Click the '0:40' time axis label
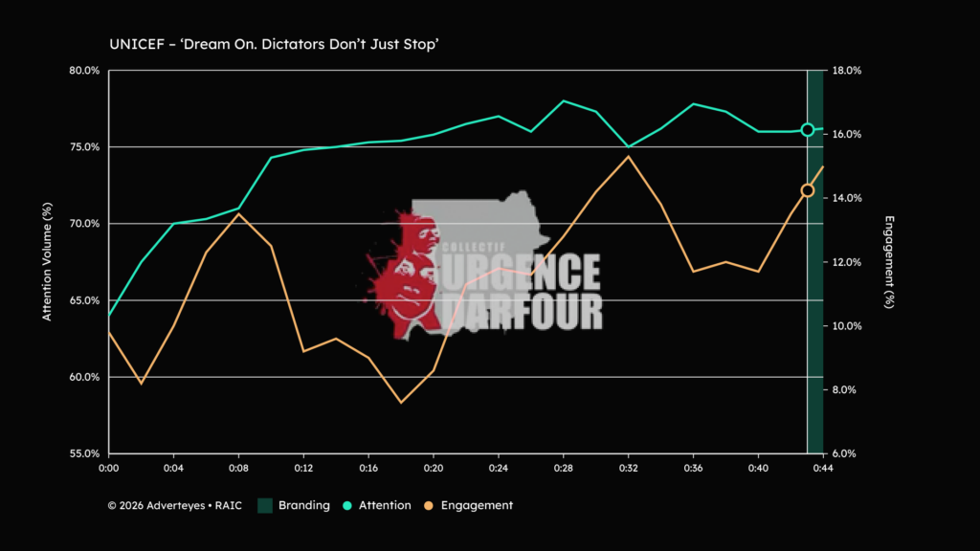The image size is (980, 551). tap(759, 468)
